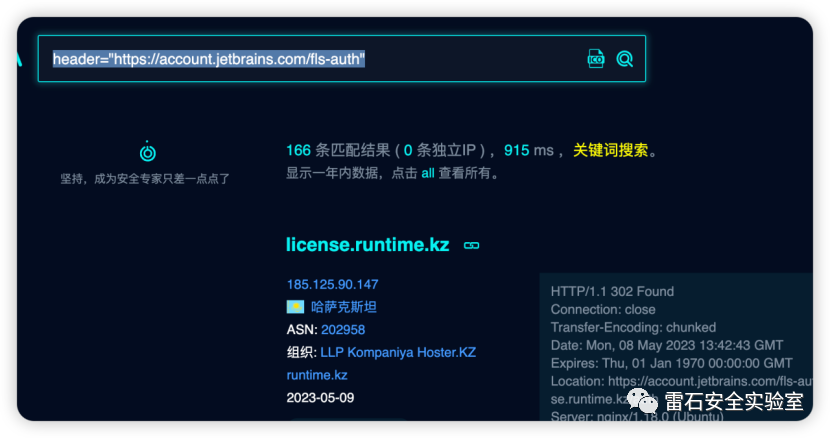Select the 'Date: Mon, 08 May 2023' line
This screenshot has width=831, height=438.
[x=667, y=346]
